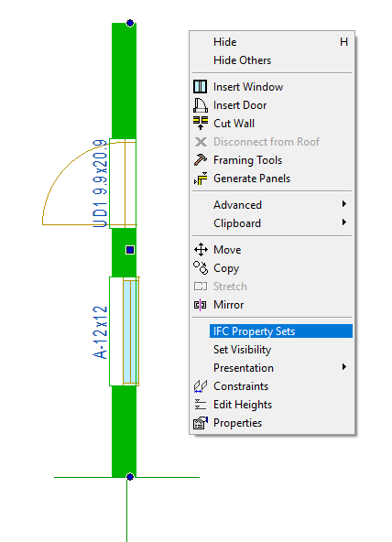
Task: Click the Generate Panels icon
Action: 201,179
